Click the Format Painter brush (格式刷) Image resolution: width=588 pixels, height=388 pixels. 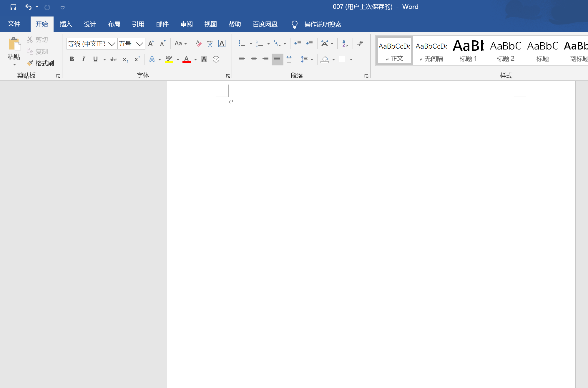click(41, 63)
